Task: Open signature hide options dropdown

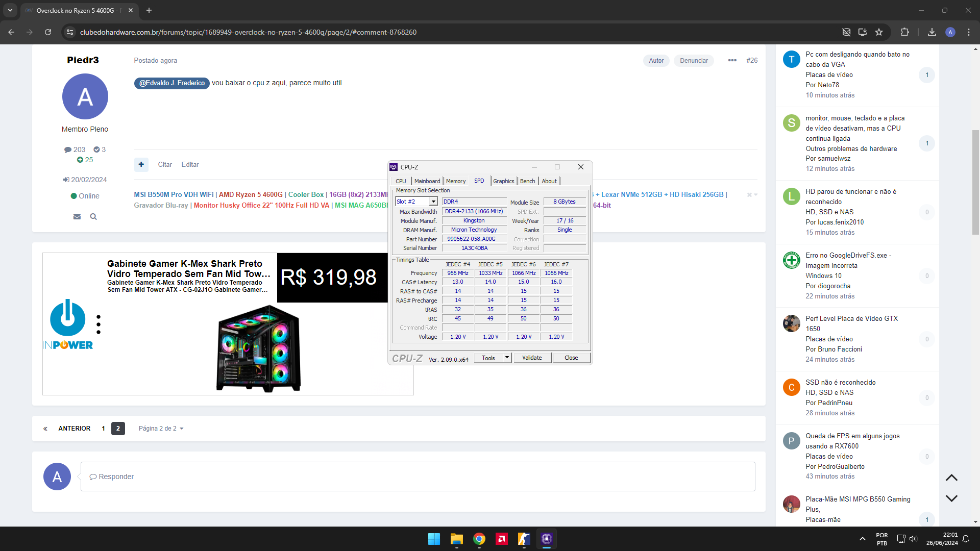Action: (x=752, y=194)
